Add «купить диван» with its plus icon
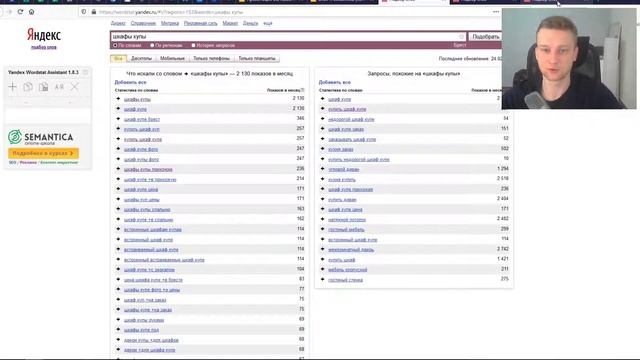The height and width of the screenshot is (360, 640). click(322, 199)
